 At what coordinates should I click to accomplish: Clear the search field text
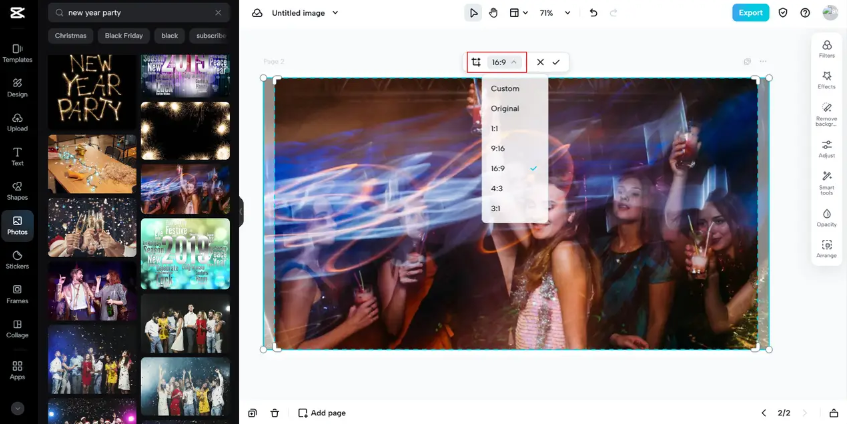coord(218,13)
